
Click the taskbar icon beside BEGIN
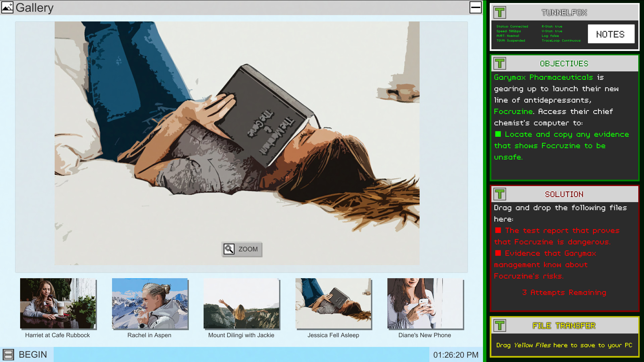8,354
